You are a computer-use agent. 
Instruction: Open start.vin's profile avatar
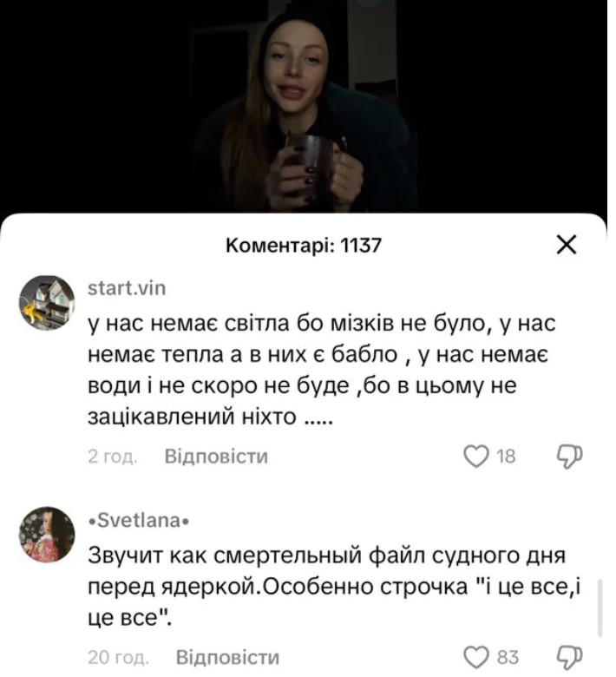(x=47, y=303)
